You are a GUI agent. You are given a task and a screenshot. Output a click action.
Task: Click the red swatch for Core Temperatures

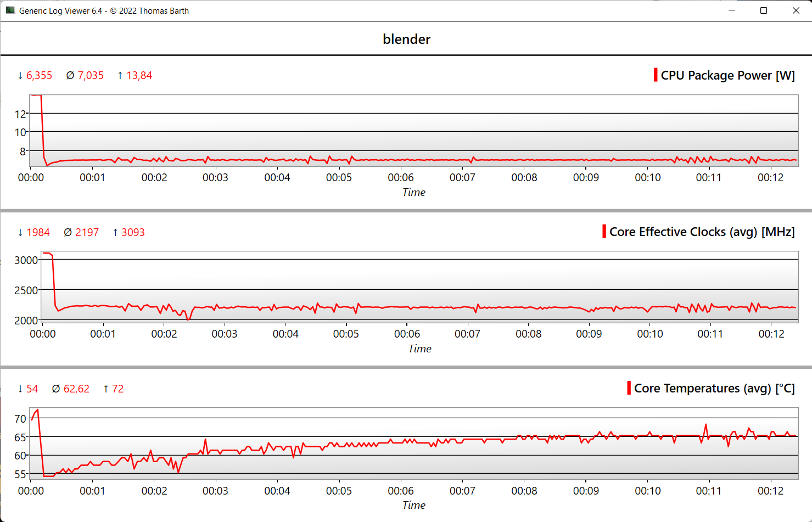coord(629,388)
